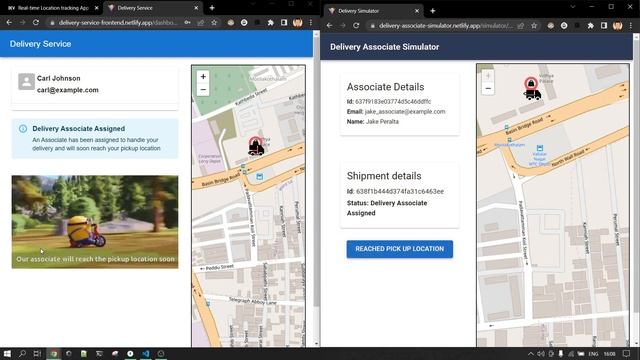This screenshot has width=640, height=360.
Task: Share the Delivery Service page
Action: point(201,23)
